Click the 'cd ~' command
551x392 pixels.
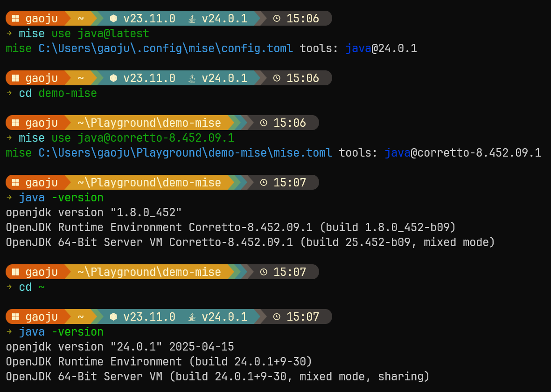coord(32,287)
